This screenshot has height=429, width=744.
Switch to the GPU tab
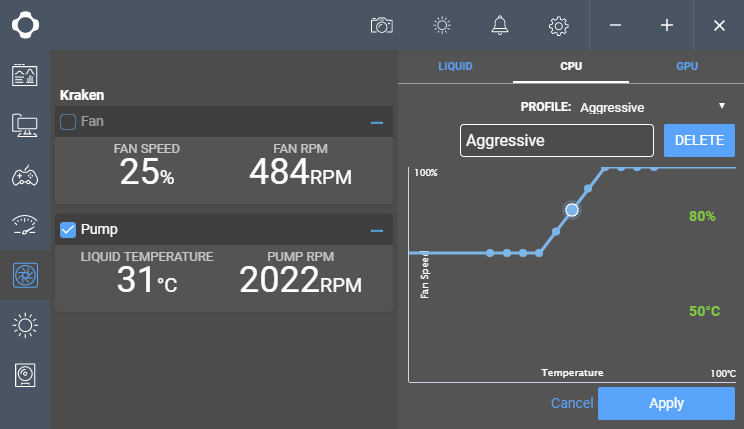click(x=687, y=67)
